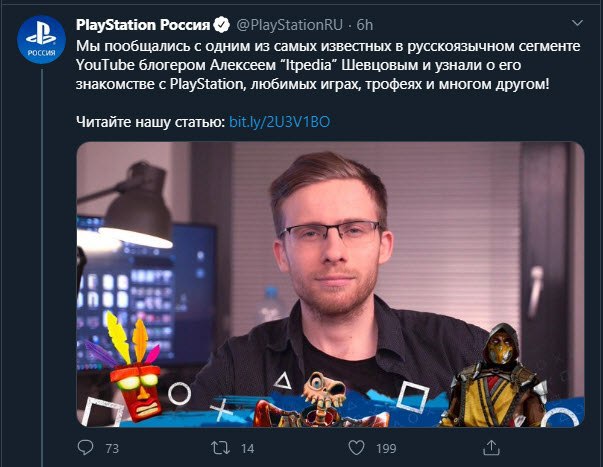Image resolution: width=603 pixels, height=467 pixels.
Task: Click the tweet text about Itpedia
Action: click(x=328, y=65)
